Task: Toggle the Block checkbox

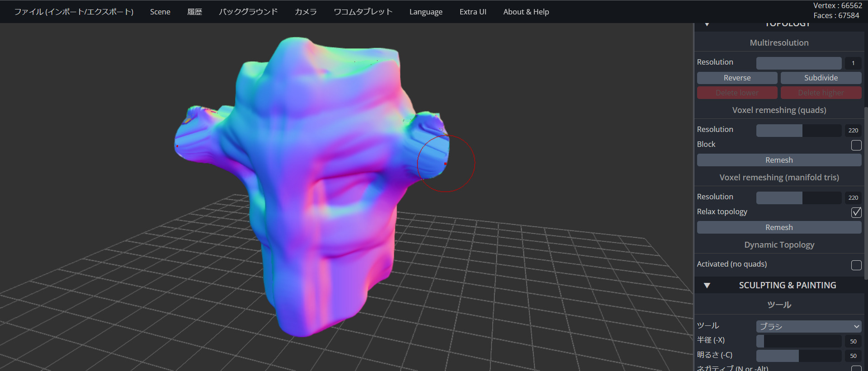Action: click(856, 145)
